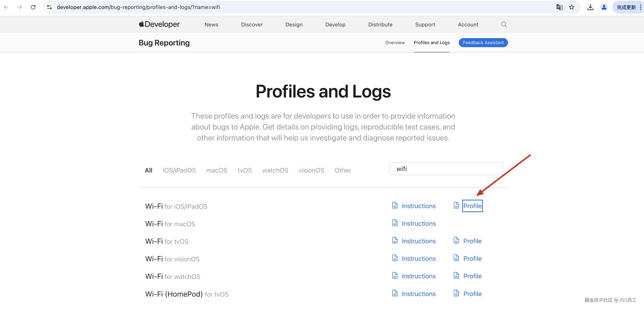
Task: Click the wifi search filter field
Action: (x=446, y=169)
